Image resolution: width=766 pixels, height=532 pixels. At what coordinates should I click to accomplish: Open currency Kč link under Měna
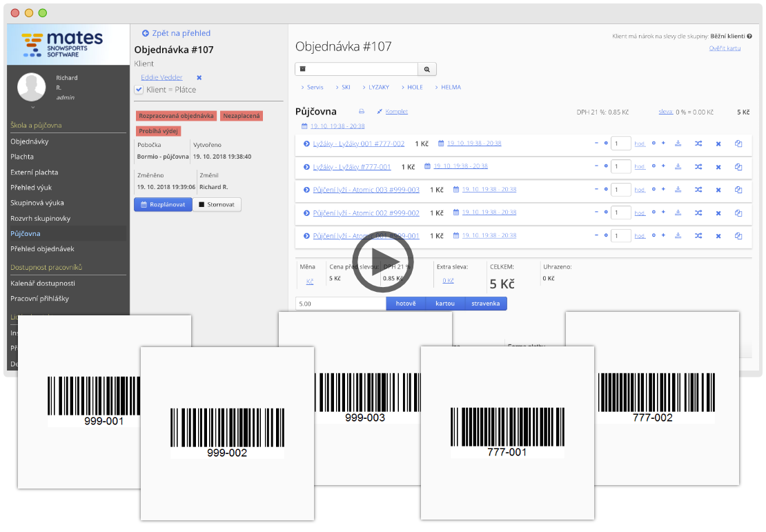point(310,282)
